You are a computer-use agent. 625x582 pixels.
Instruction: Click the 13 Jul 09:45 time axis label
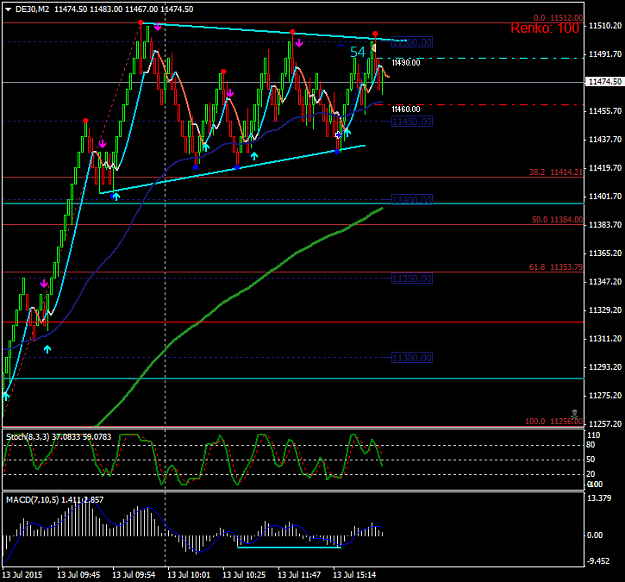pos(79,575)
